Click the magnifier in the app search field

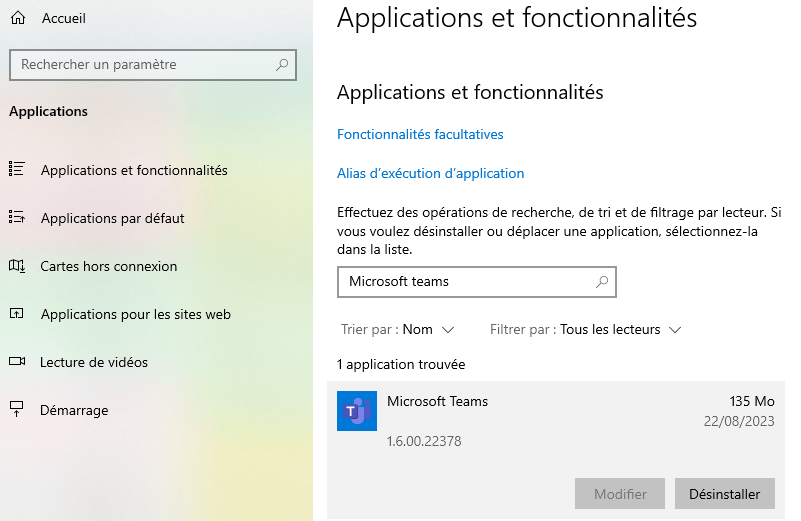pos(602,282)
